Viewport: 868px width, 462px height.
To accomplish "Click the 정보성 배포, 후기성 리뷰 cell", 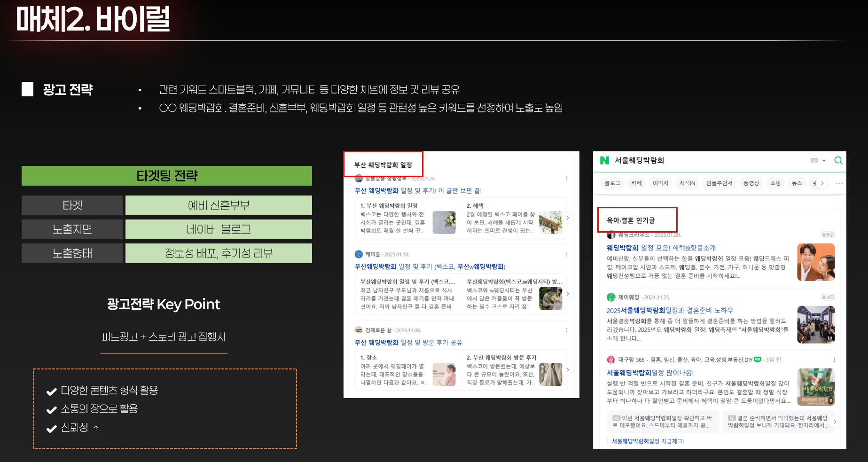I will click(219, 253).
